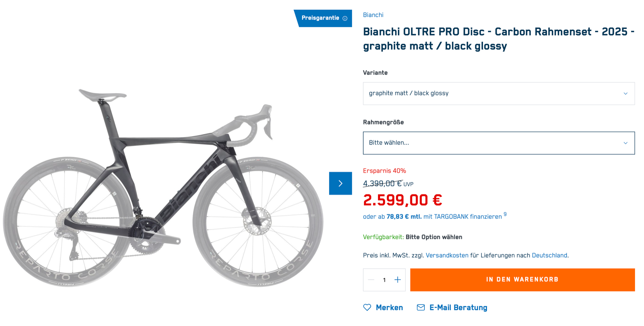Click the info icon beside Preisgarantie
The height and width of the screenshot is (326, 644).
pyautogui.click(x=345, y=18)
